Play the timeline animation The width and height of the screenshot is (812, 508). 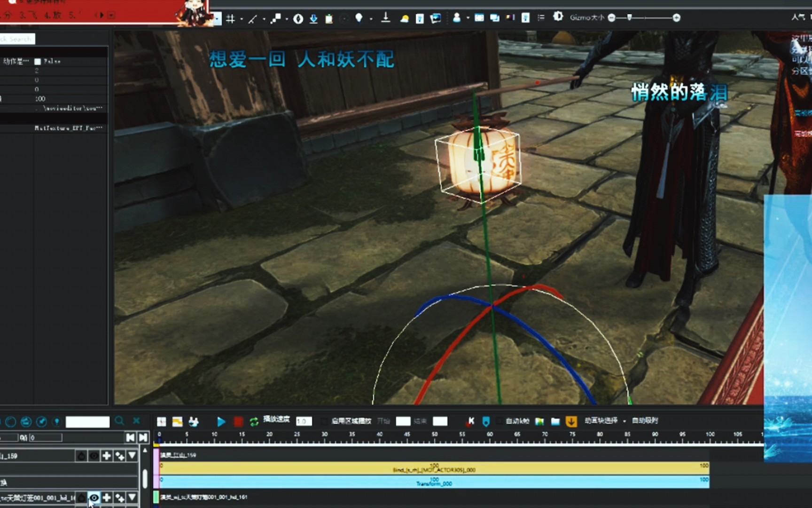221,421
